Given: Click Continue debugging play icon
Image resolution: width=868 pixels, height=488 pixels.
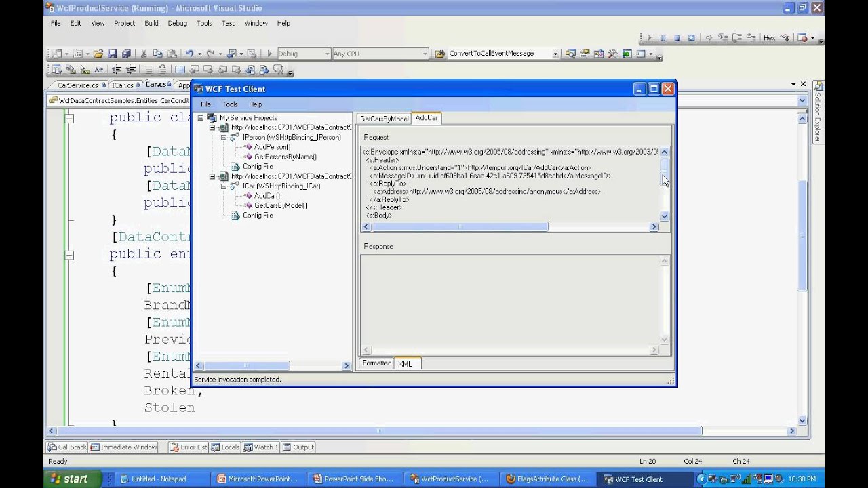Looking at the screenshot, I should [649, 38].
